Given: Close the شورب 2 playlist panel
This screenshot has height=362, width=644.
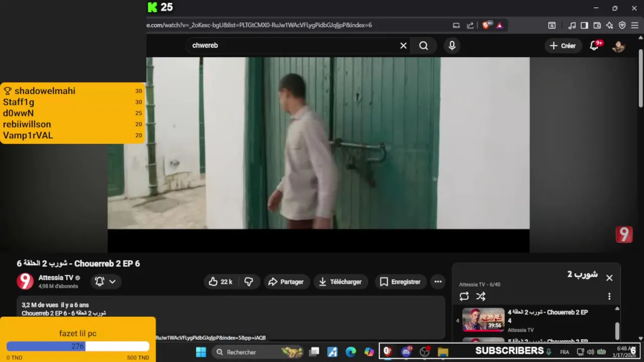Looking at the screenshot, I should click(x=609, y=278).
